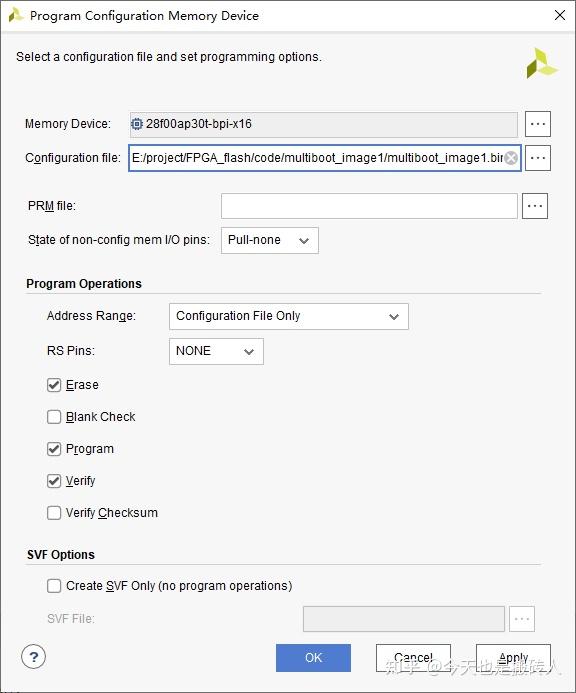The width and height of the screenshot is (576, 693).
Task: Browse for a configuration file
Action: (x=538, y=158)
